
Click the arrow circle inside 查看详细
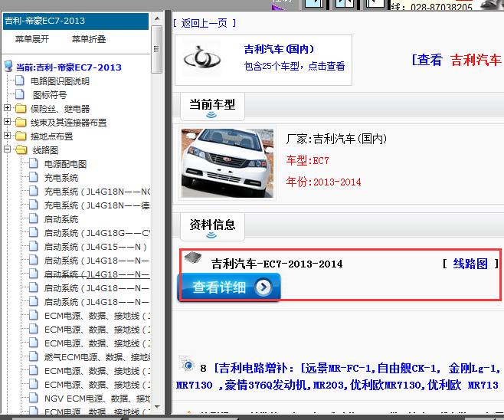click(x=263, y=287)
